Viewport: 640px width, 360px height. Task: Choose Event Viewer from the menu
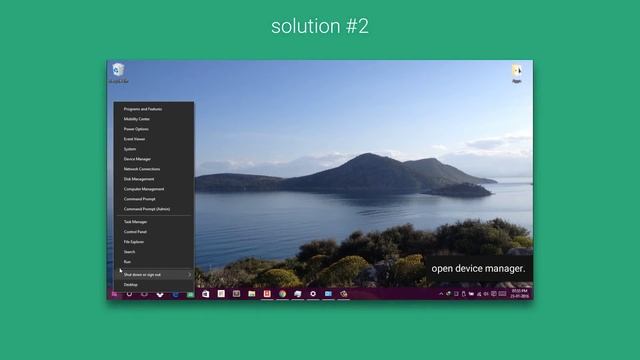154,139
